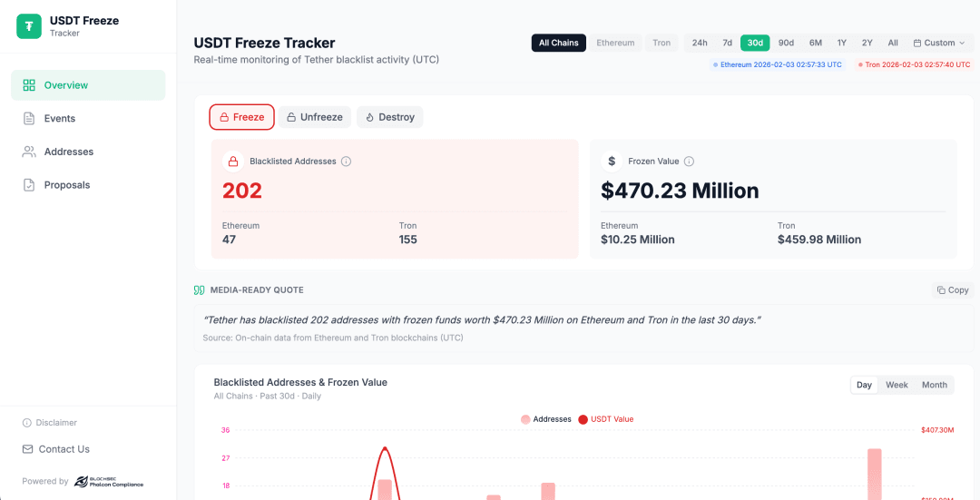
Task: Toggle the Tron chain filter
Action: 661,43
